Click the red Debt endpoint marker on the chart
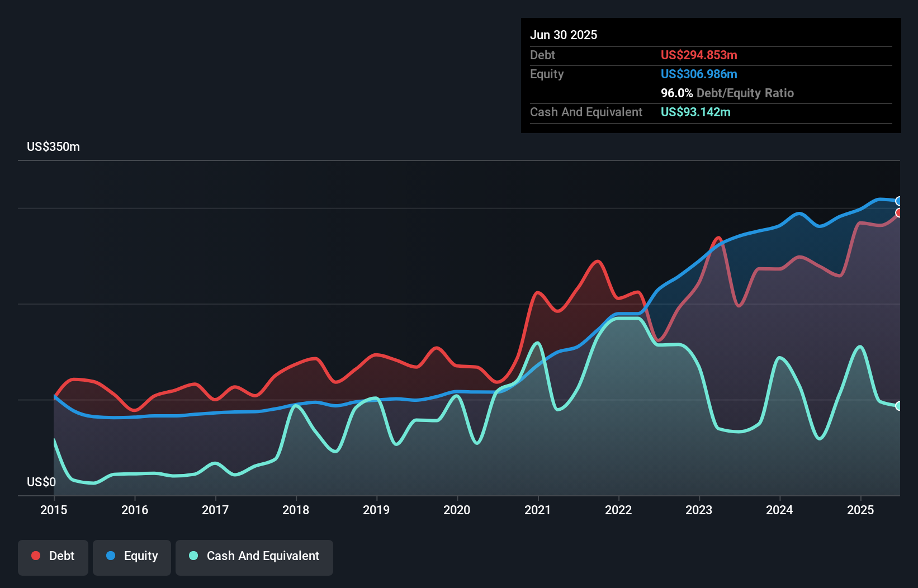The height and width of the screenshot is (588, 918). coord(898,213)
